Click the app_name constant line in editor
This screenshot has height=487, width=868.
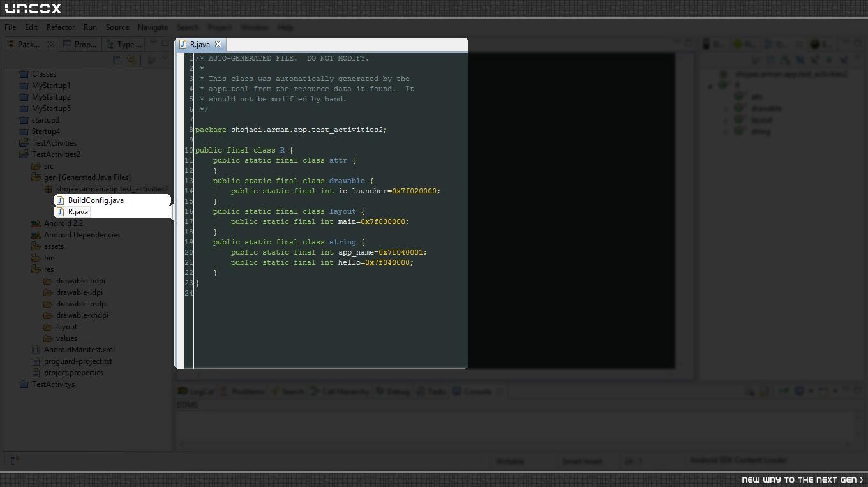point(329,252)
